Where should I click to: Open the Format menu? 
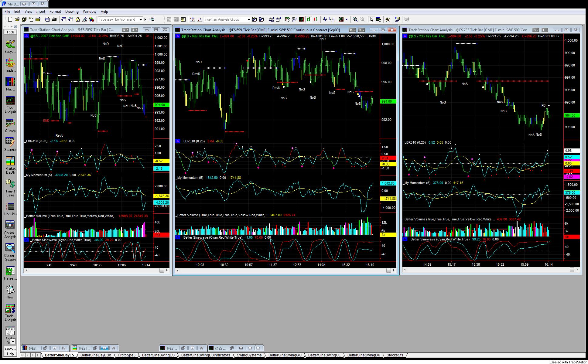(55, 12)
